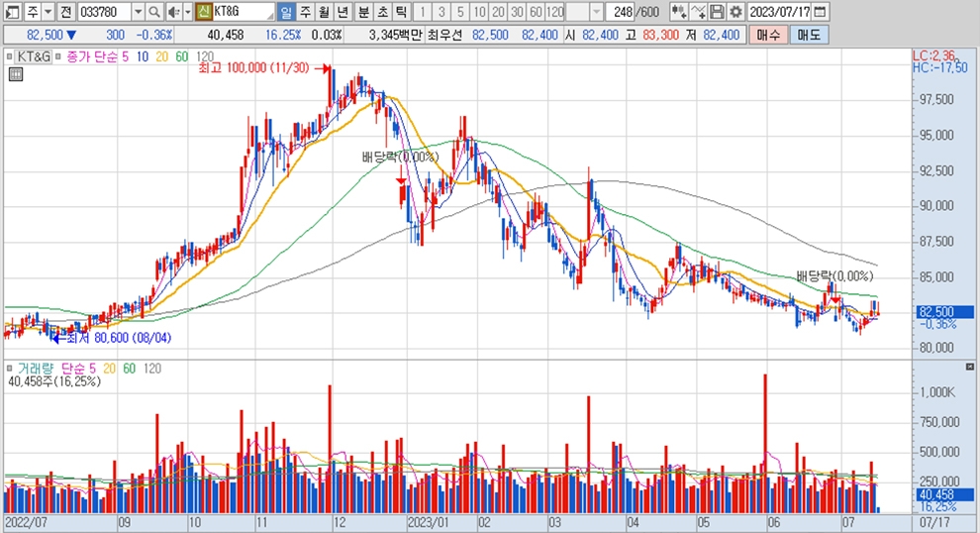Viewport: 980px width, 533px height.
Task: Click the -0.36% change rate value
Action: 154,35
